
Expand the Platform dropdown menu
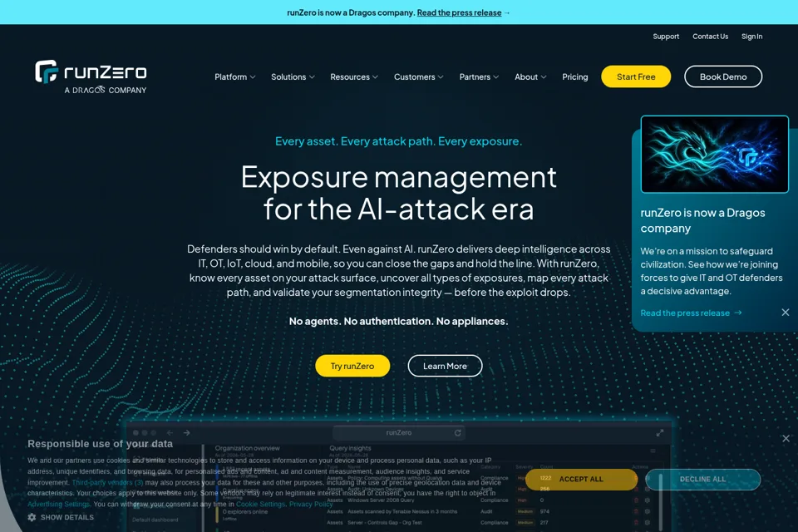[x=234, y=76]
